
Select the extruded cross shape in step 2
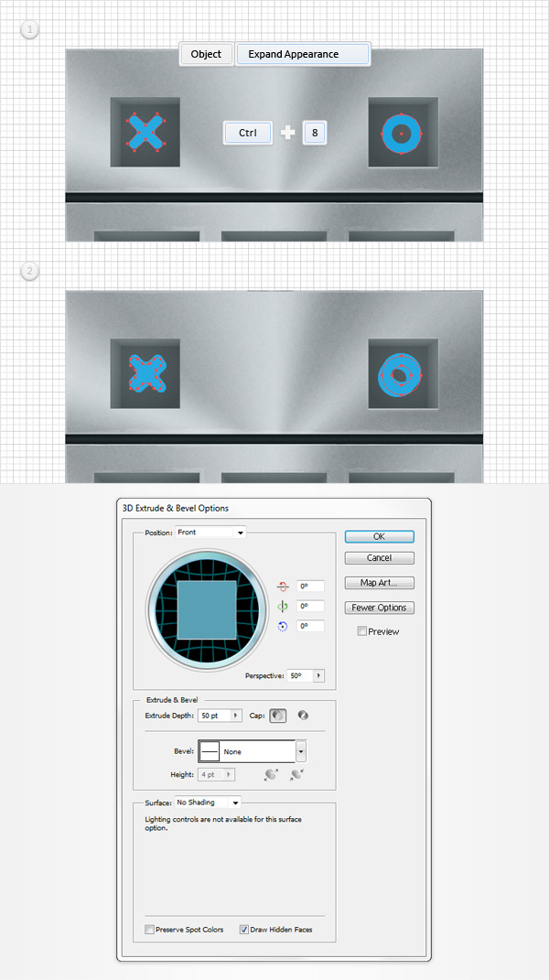tap(146, 373)
